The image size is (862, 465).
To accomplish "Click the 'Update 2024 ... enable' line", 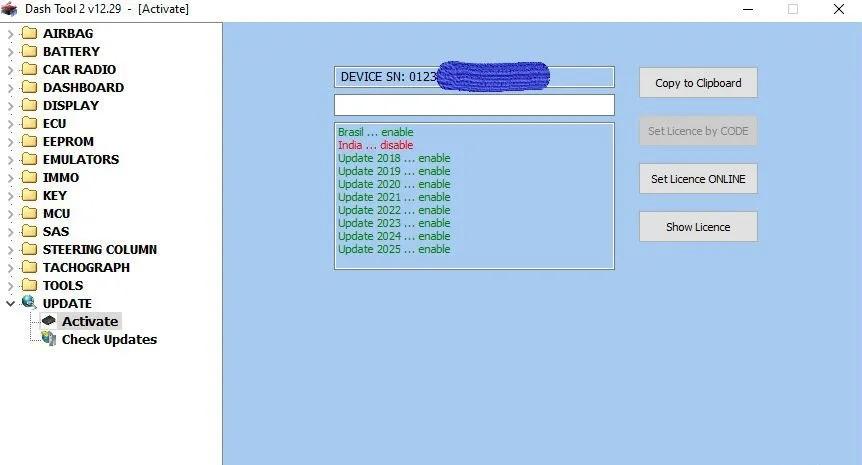I will (x=394, y=236).
